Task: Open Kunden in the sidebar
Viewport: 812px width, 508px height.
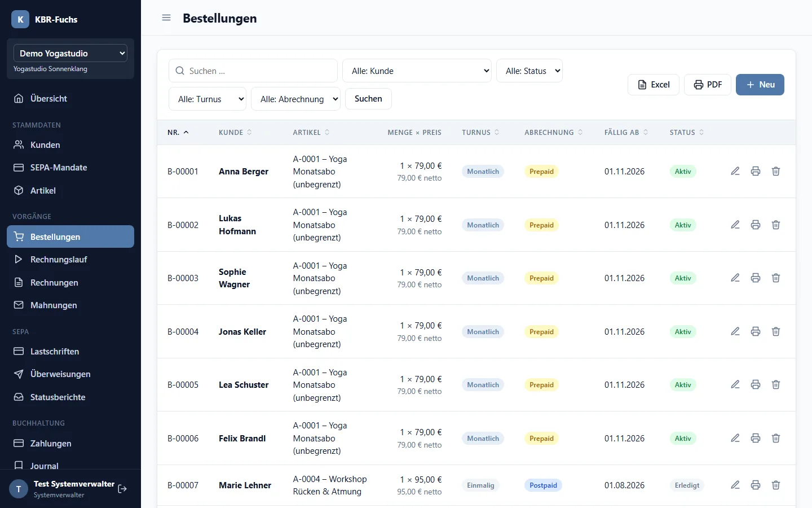Action: pyautogui.click(x=70, y=145)
